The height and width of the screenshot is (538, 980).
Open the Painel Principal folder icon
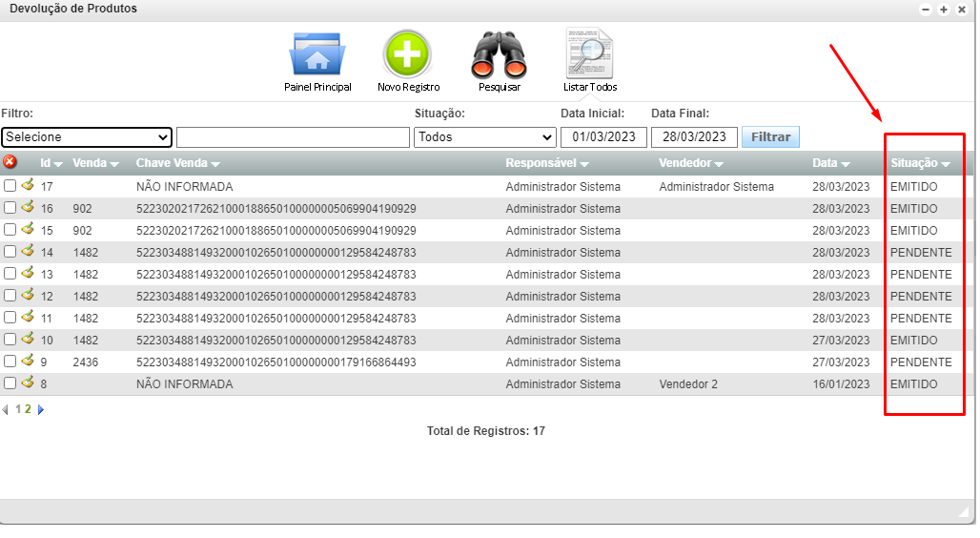(316, 55)
